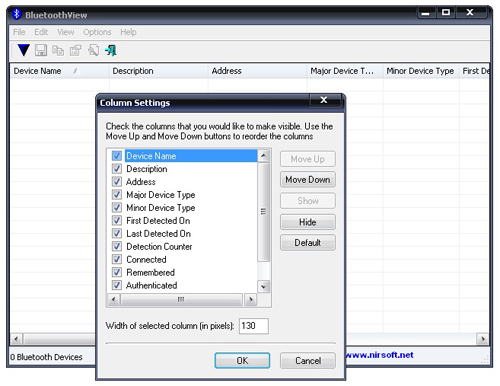The image size is (500, 386).
Task: Click the column list scroll up arrow
Action: click(263, 156)
